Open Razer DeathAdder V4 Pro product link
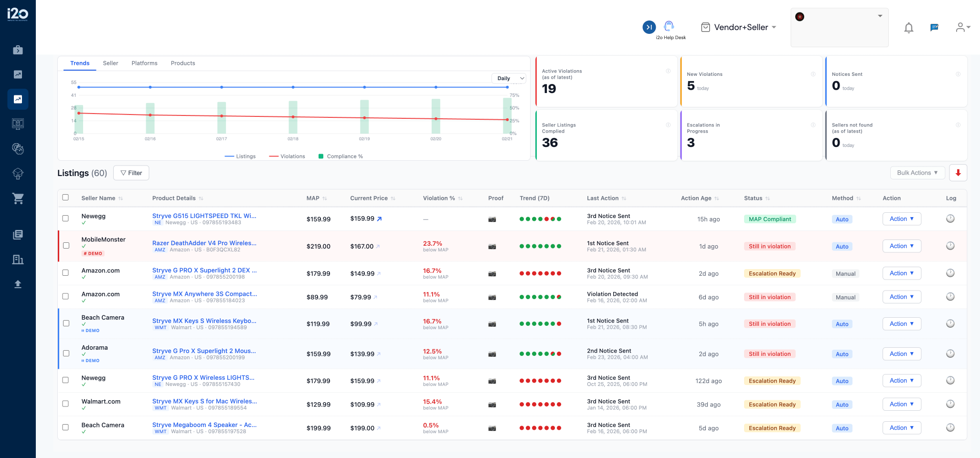The width and height of the screenshot is (980, 458). (x=204, y=243)
